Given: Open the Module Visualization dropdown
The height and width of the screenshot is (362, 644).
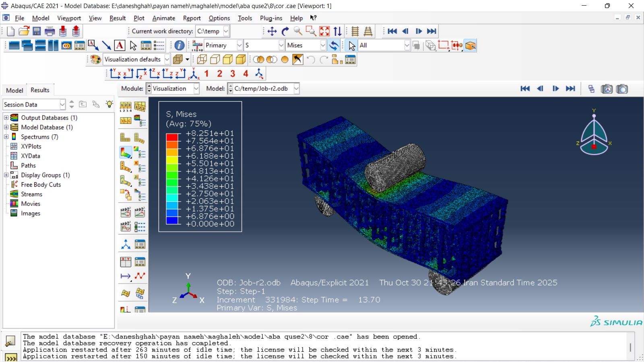Looking at the screenshot, I should [x=196, y=89].
